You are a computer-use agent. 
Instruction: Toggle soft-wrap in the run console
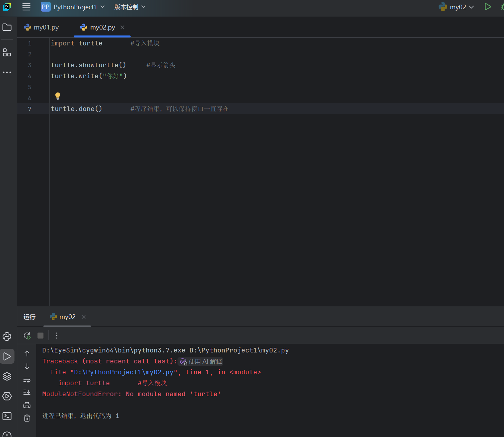[x=27, y=379]
